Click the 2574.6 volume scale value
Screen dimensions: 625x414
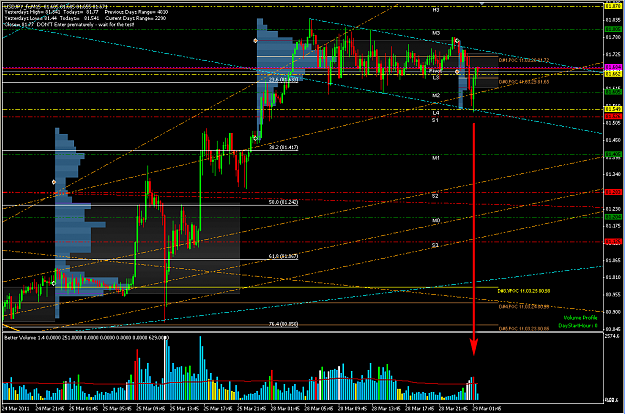click(611, 337)
